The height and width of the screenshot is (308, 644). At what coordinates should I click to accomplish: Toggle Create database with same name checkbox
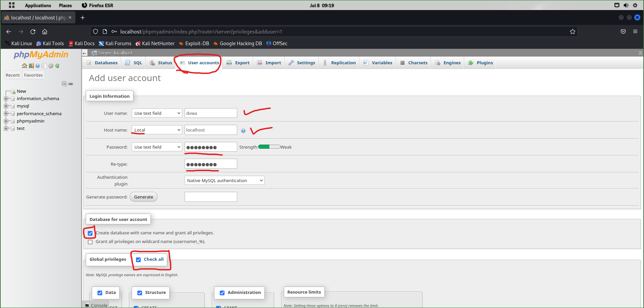(x=90, y=233)
